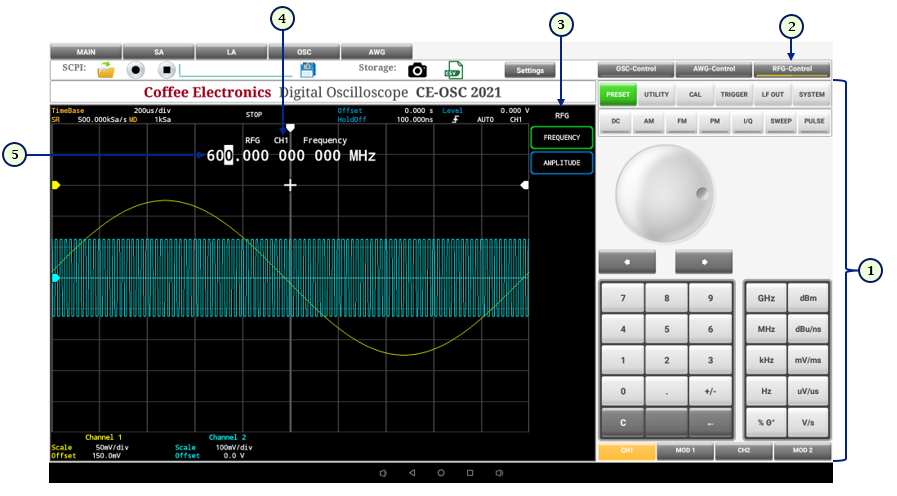Open SCPI script file with folder icon
The image size is (897, 496).
(x=106, y=70)
